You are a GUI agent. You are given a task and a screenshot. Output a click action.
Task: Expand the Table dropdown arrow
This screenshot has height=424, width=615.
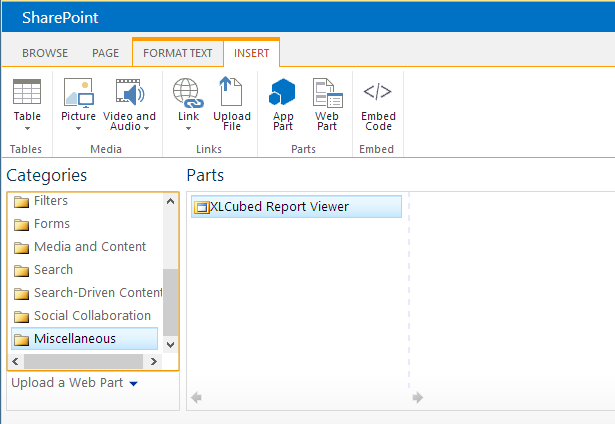coord(27,128)
